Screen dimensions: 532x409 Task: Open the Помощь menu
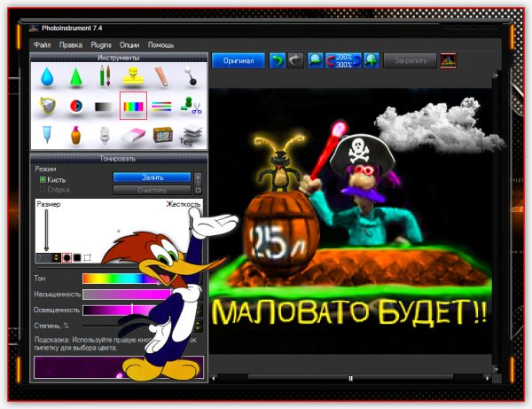tap(160, 44)
